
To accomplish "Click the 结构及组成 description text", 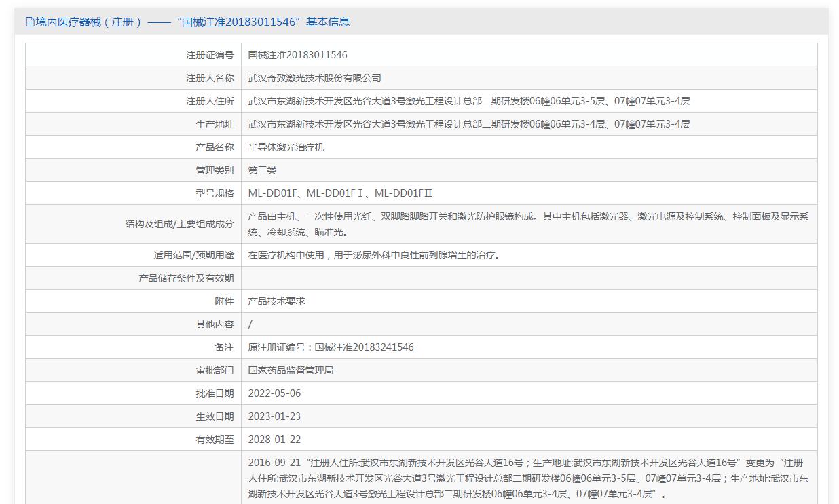I will coord(528,224).
